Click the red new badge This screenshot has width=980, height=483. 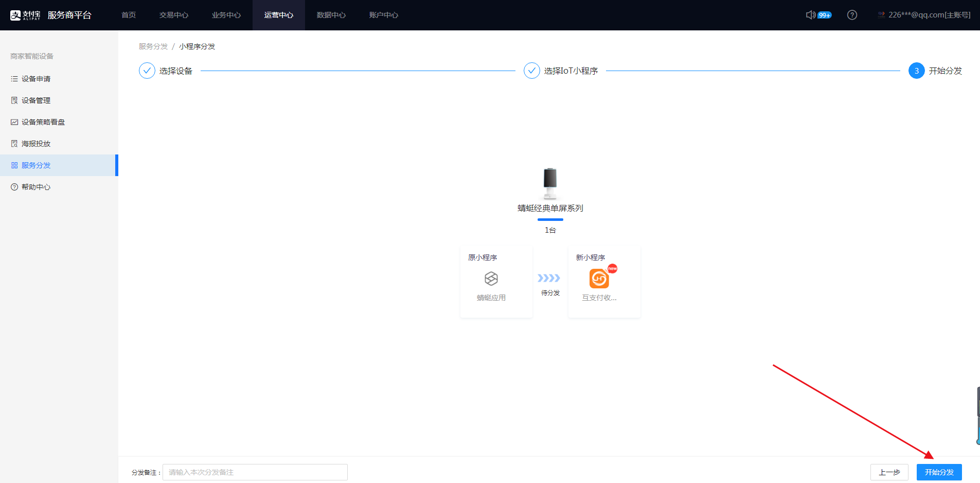tap(612, 268)
